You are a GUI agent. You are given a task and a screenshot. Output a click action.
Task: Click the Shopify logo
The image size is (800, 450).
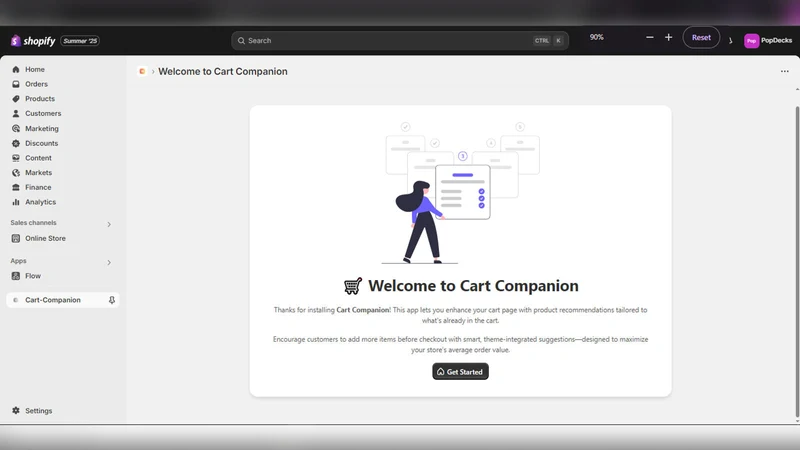[33, 41]
